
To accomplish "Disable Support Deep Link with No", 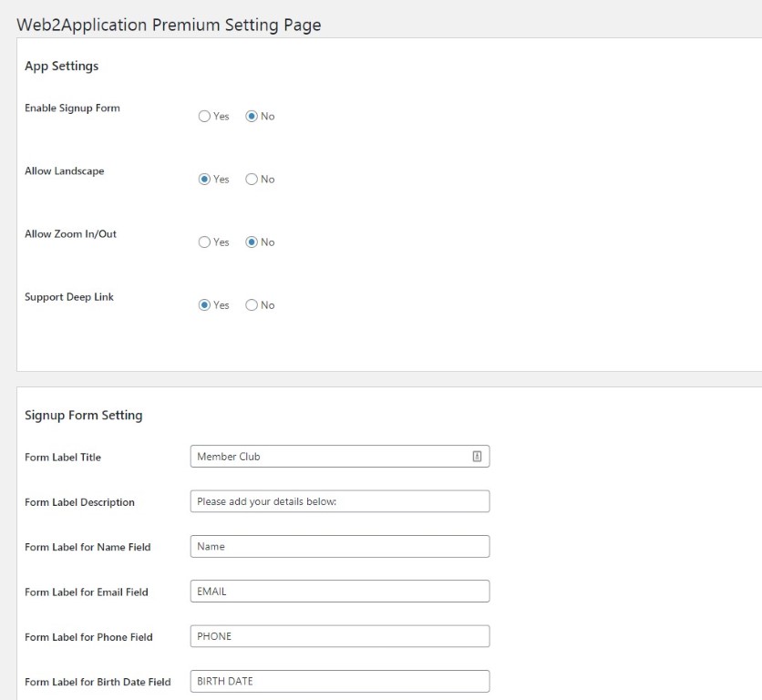I will pyautogui.click(x=252, y=305).
